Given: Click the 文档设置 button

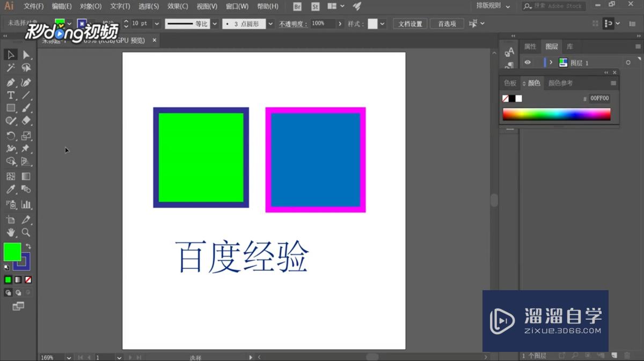Looking at the screenshot, I should [409, 23].
